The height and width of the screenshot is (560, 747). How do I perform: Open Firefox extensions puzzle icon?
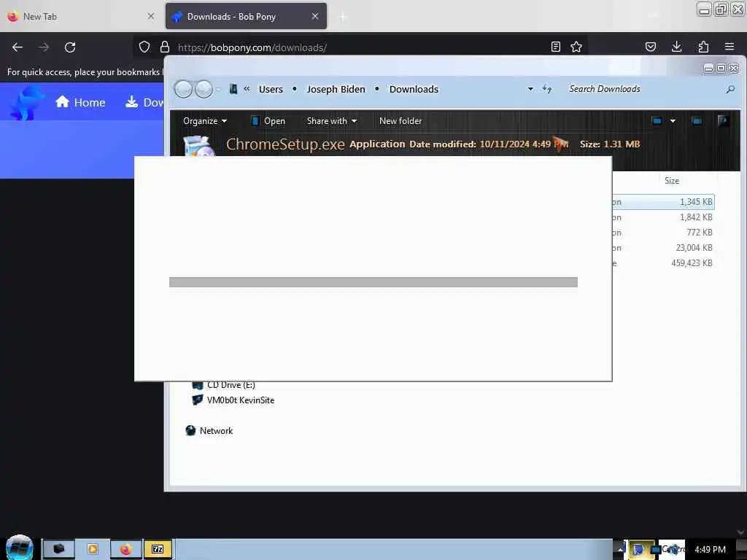703,47
